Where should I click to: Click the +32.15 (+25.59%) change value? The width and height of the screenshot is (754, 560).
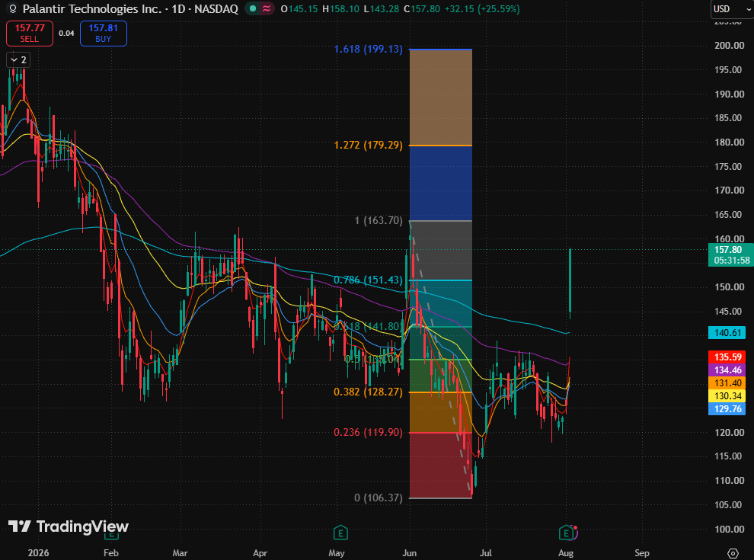[x=481, y=8]
